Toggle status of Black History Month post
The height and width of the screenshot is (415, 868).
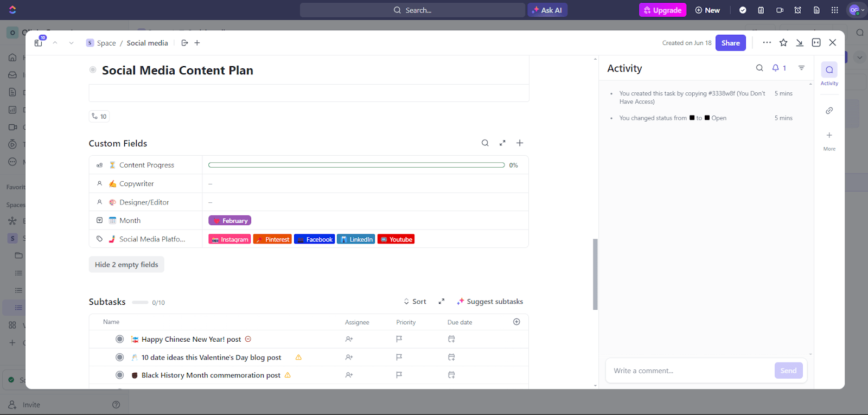120,375
